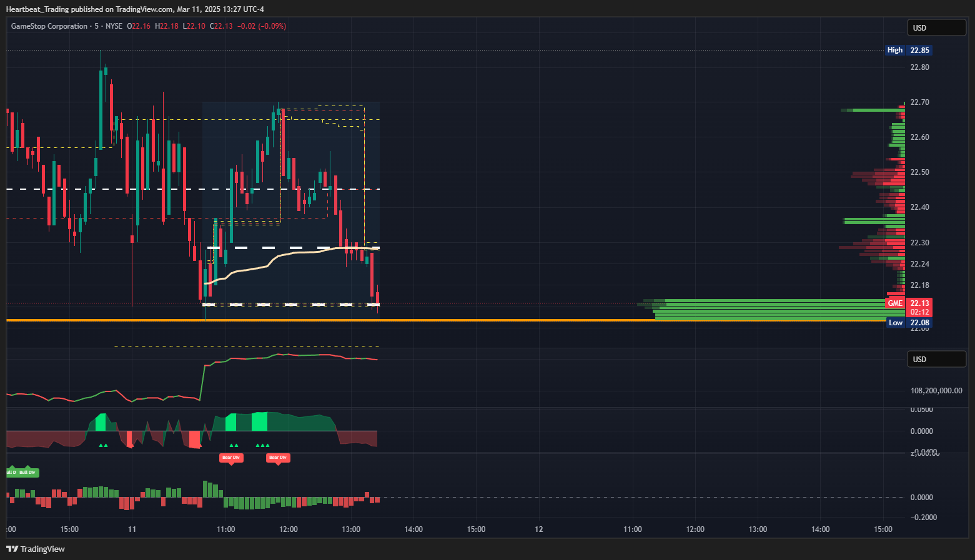Click the 22.60 price scale label
The height and width of the screenshot is (560, 975).
(919, 137)
